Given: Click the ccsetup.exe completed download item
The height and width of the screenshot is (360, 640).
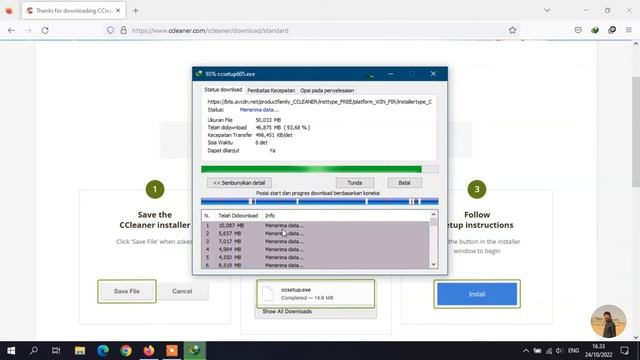Looking at the screenshot, I should (x=316, y=293).
